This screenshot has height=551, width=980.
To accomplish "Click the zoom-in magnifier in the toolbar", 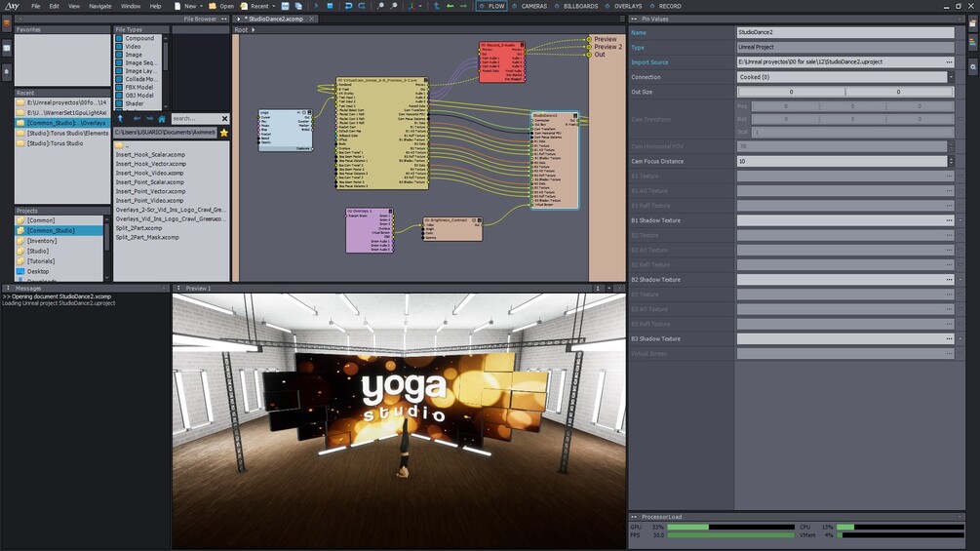I will coord(380,6).
